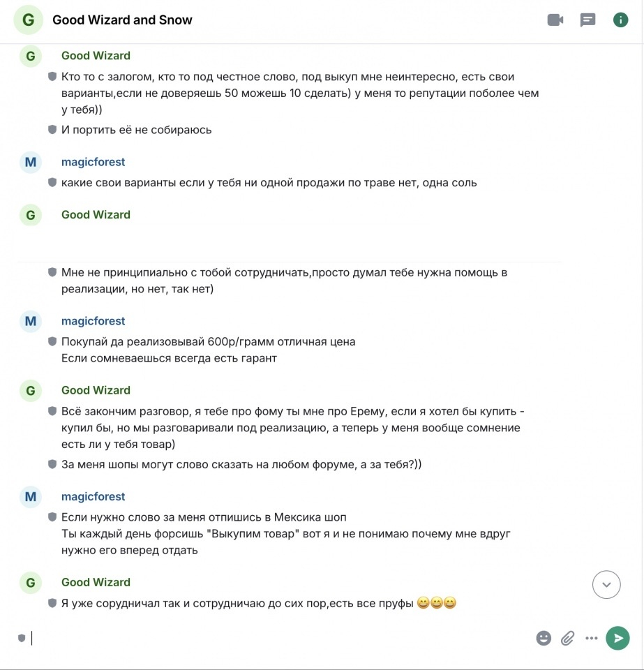
Task: Click the shield icon beside 'И портить её не собираюсь'
Action: click(52, 130)
